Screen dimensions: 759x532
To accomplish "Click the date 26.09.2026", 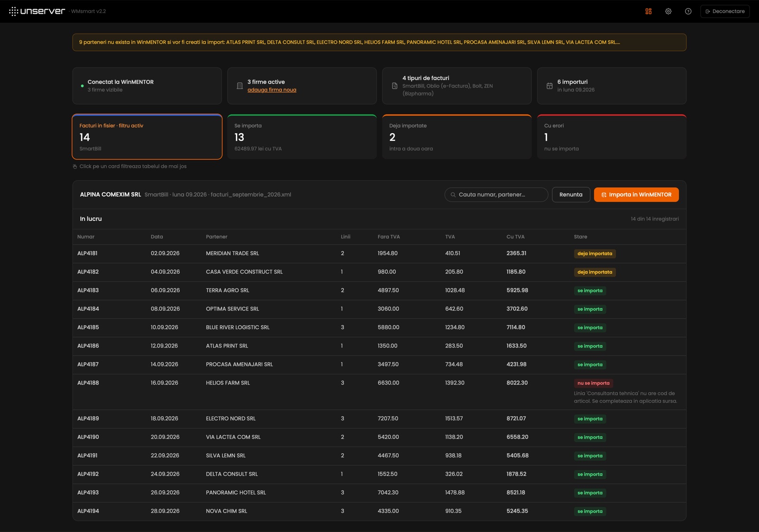I will [x=165, y=493].
